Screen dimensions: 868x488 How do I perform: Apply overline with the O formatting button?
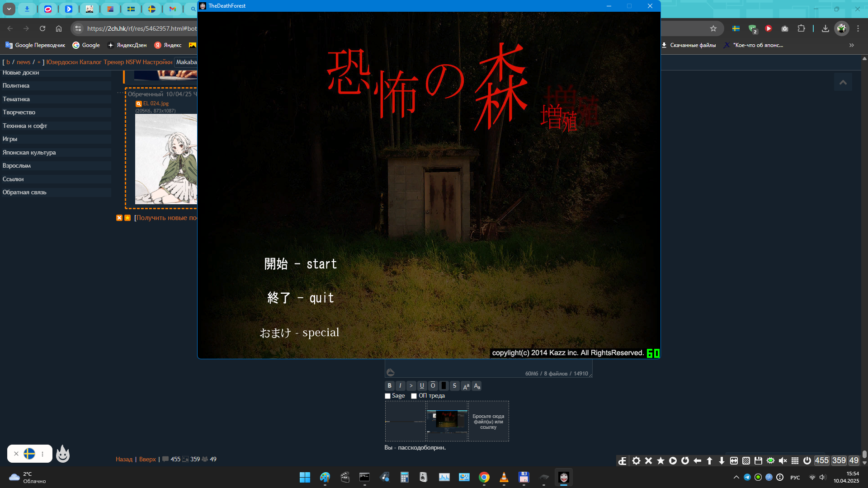(x=433, y=385)
